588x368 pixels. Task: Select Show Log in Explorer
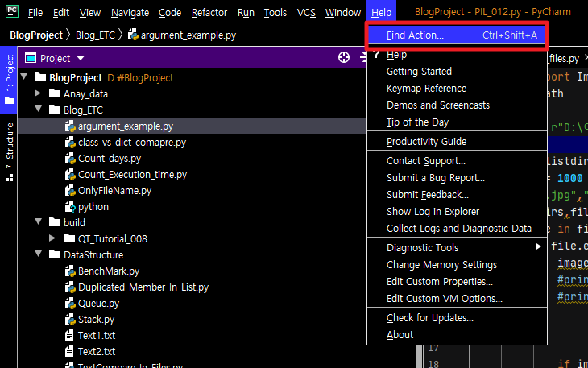coord(458,211)
